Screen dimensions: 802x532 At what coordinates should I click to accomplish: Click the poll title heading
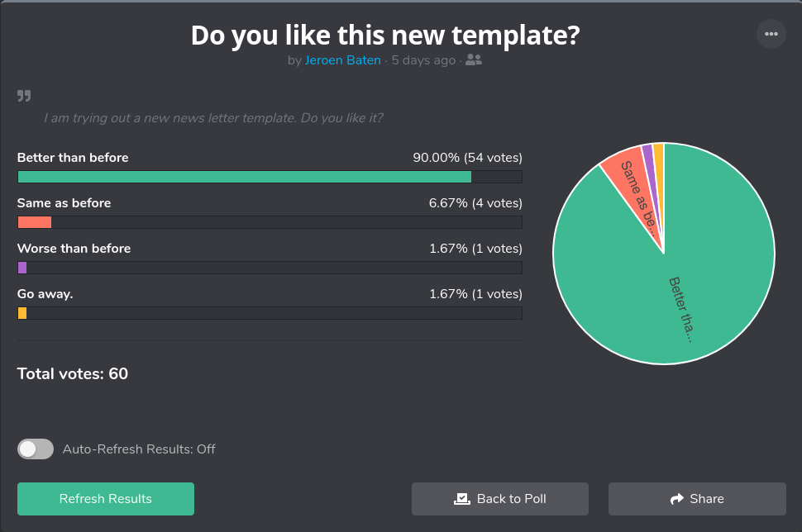pos(385,36)
